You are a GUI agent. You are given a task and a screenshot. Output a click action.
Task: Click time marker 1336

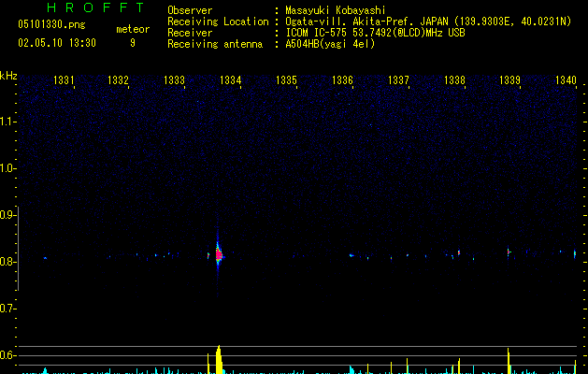[342, 80]
